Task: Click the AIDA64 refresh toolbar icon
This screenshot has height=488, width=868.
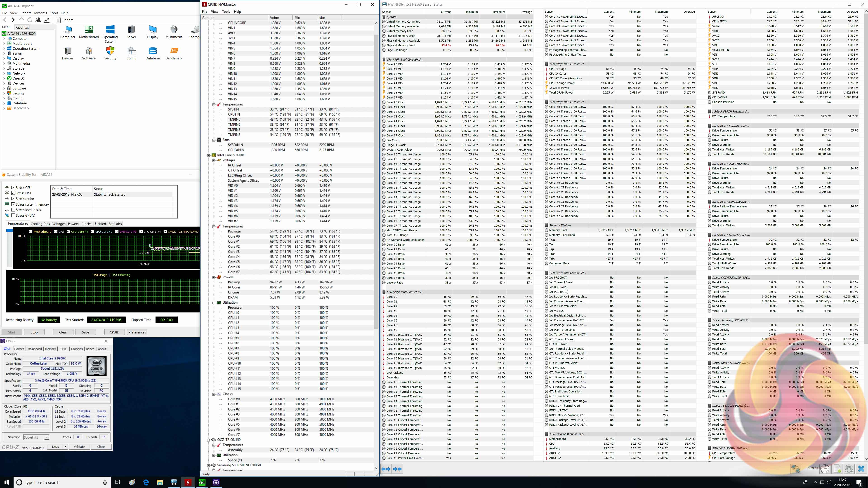Action: (30, 20)
